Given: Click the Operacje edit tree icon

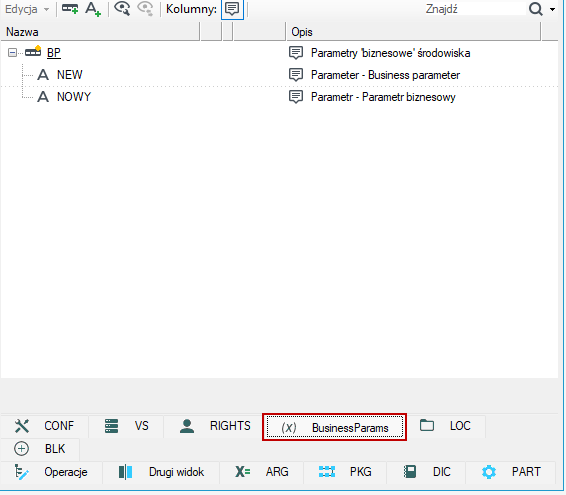Looking at the screenshot, I should 21,472.
